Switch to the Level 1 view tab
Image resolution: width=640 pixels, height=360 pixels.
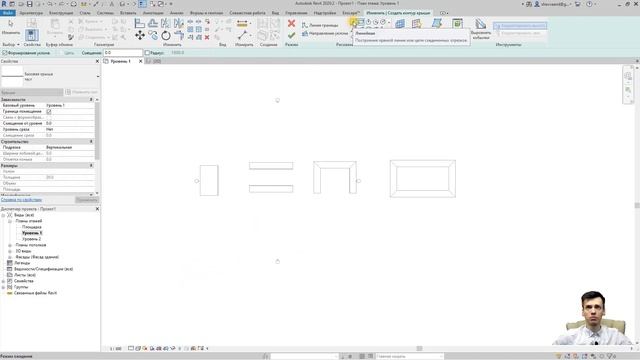point(120,61)
